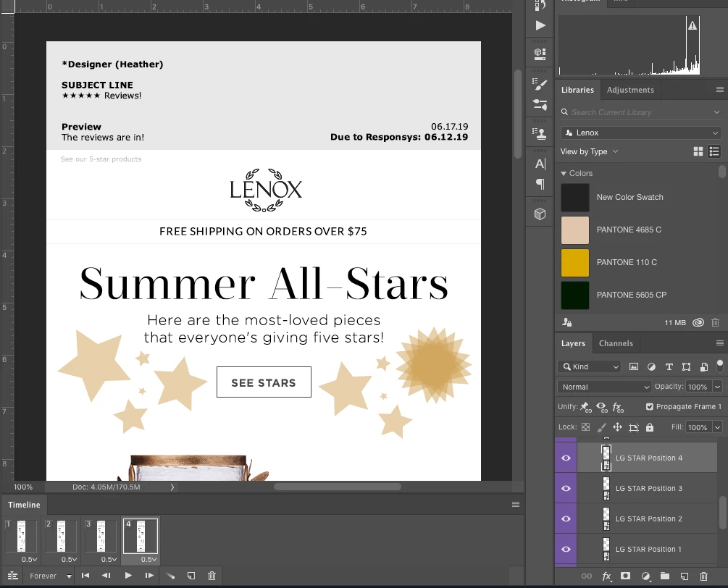The image size is (728, 588).
Task: Filter layers by adjustment layers icon
Action: (651, 366)
